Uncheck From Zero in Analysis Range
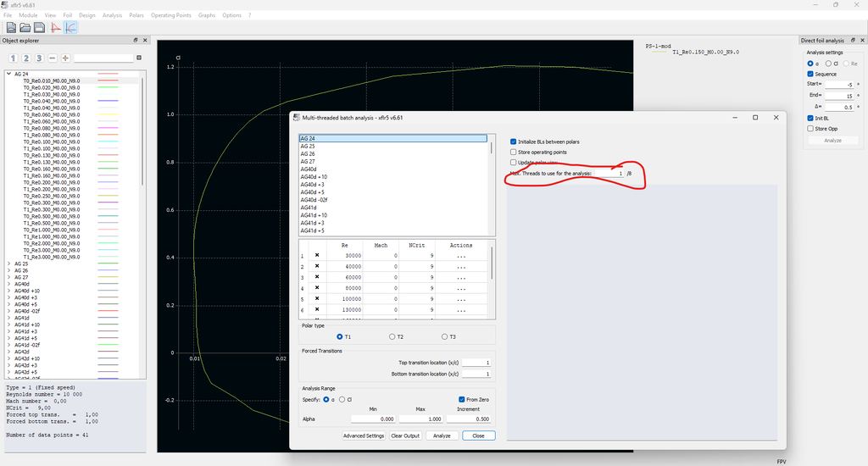The width and height of the screenshot is (868, 466). click(461, 399)
